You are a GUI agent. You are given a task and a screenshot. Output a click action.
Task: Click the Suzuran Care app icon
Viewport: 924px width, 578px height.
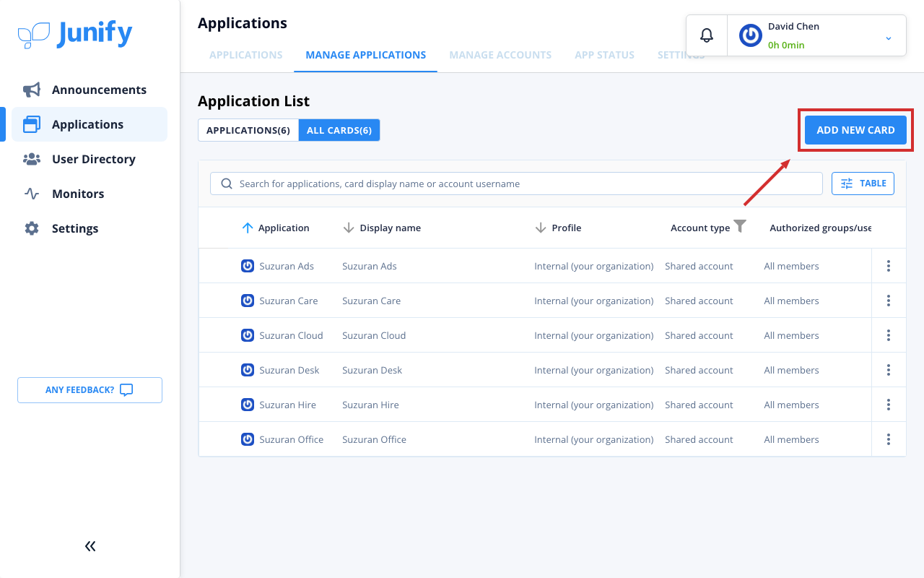click(x=248, y=301)
